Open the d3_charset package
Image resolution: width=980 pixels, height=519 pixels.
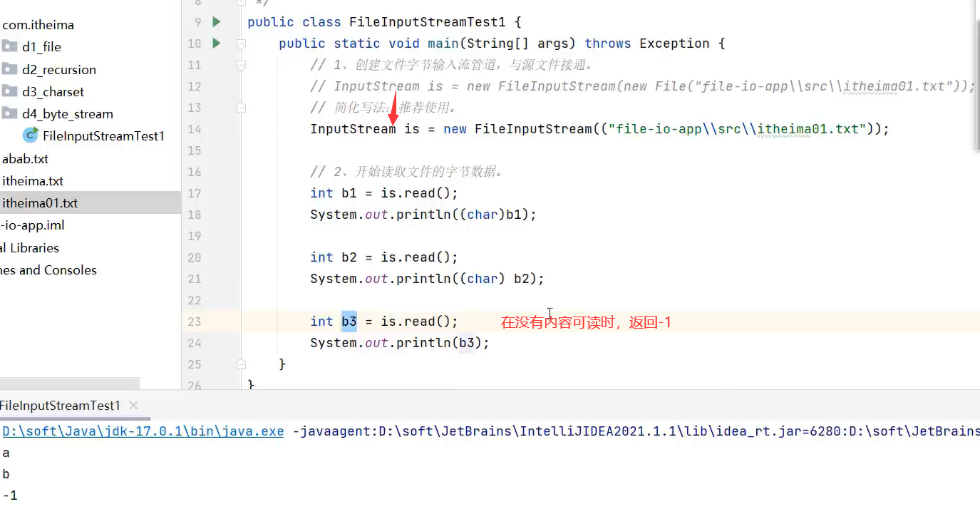(53, 92)
